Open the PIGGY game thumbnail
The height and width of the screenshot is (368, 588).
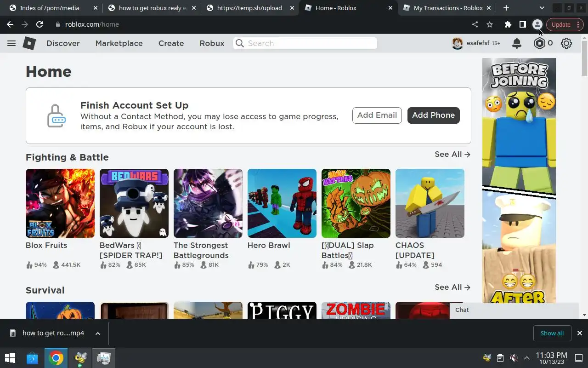point(282,310)
